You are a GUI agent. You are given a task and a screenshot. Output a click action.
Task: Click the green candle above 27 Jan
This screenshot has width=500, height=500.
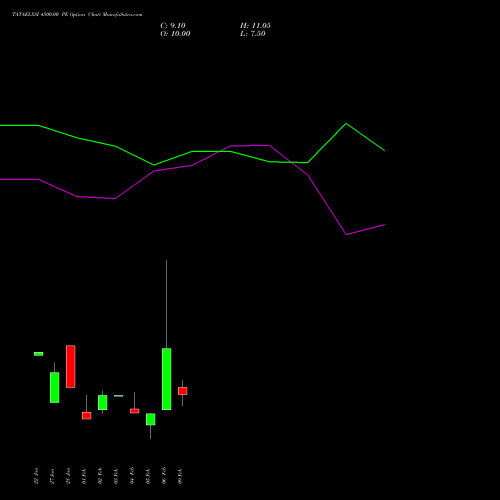(x=55, y=387)
